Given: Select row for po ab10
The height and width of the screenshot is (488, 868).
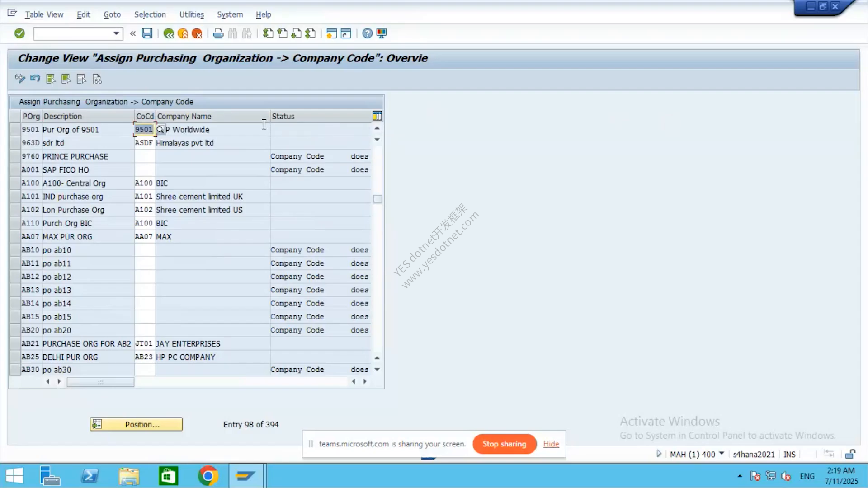Looking at the screenshot, I should (15, 250).
